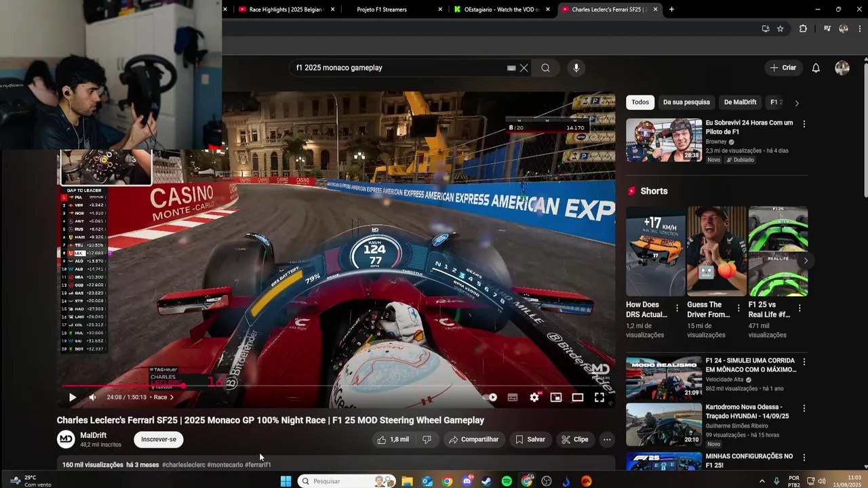The height and width of the screenshot is (488, 868).
Task: Switch to OEstagiario VOD tab
Action: (x=500, y=9)
